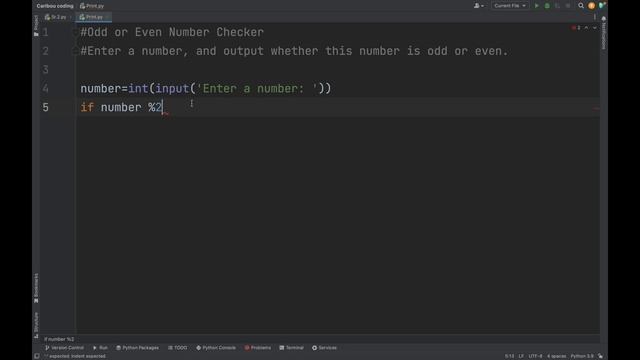Click fold marker at end of comment line 2
Image resolution: width=640 pixels, height=360 pixels.
pos(75,51)
